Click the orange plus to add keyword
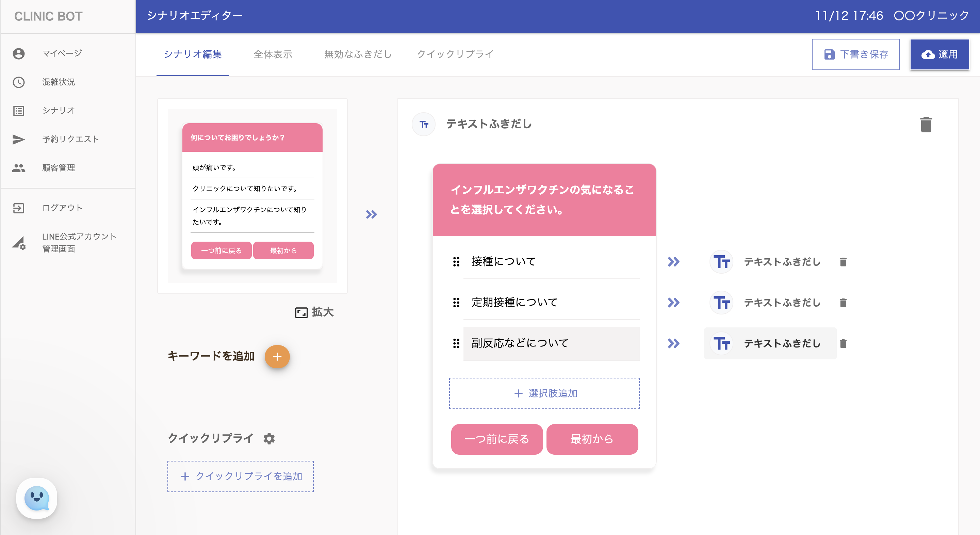980x535 pixels. [x=277, y=357]
